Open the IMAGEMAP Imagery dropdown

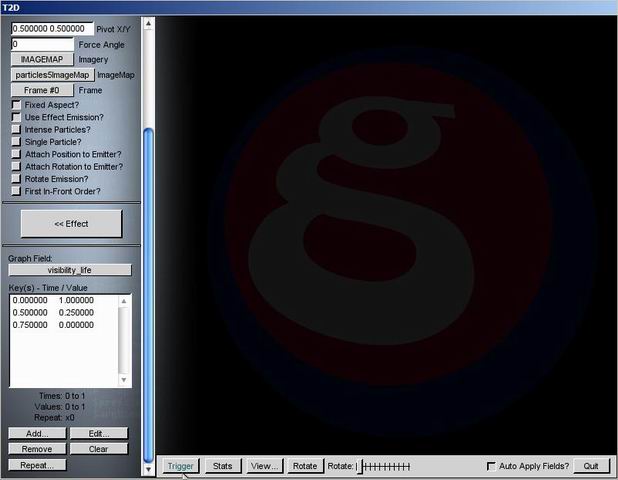click(x=42, y=60)
